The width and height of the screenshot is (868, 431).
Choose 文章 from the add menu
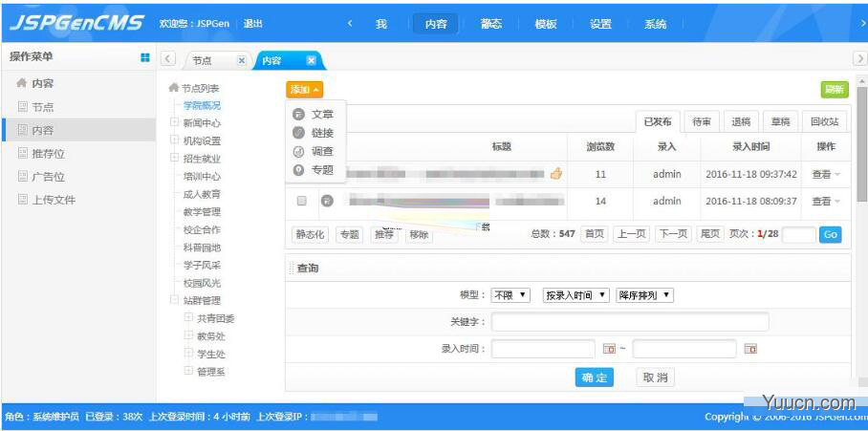pyautogui.click(x=322, y=115)
